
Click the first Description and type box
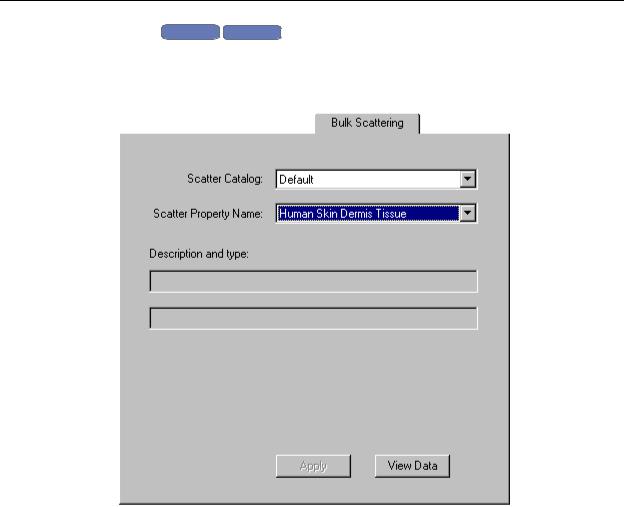click(313, 281)
